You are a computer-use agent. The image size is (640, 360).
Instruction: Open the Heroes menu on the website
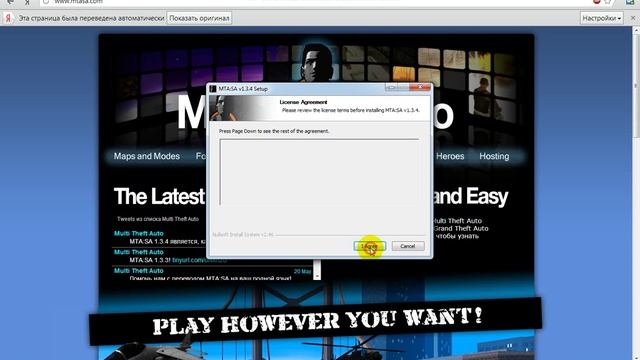(x=450, y=156)
